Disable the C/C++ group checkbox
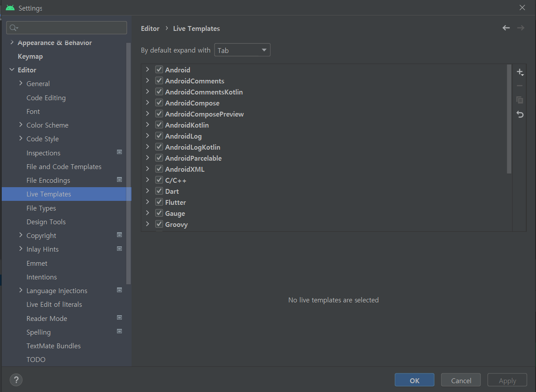The image size is (536, 392). click(159, 180)
